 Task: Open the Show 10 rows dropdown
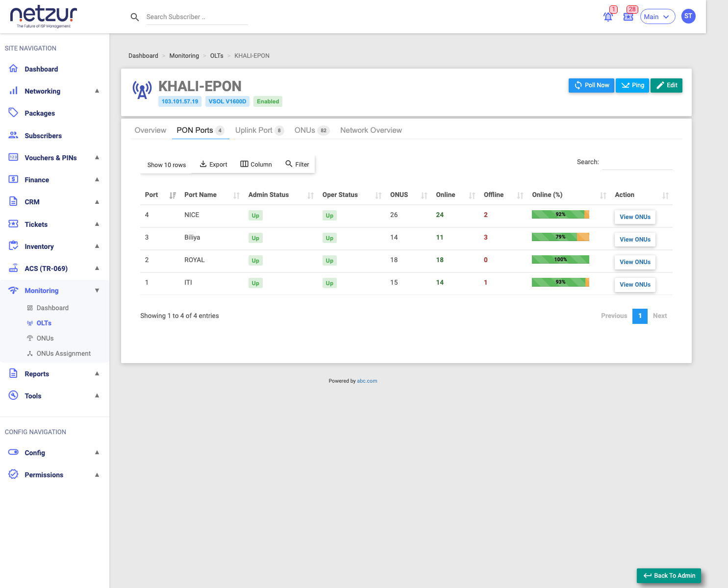point(167,165)
